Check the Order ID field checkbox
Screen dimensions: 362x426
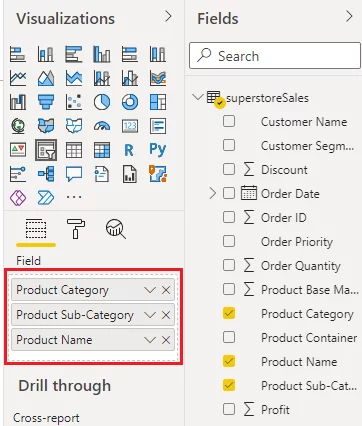pos(229,217)
